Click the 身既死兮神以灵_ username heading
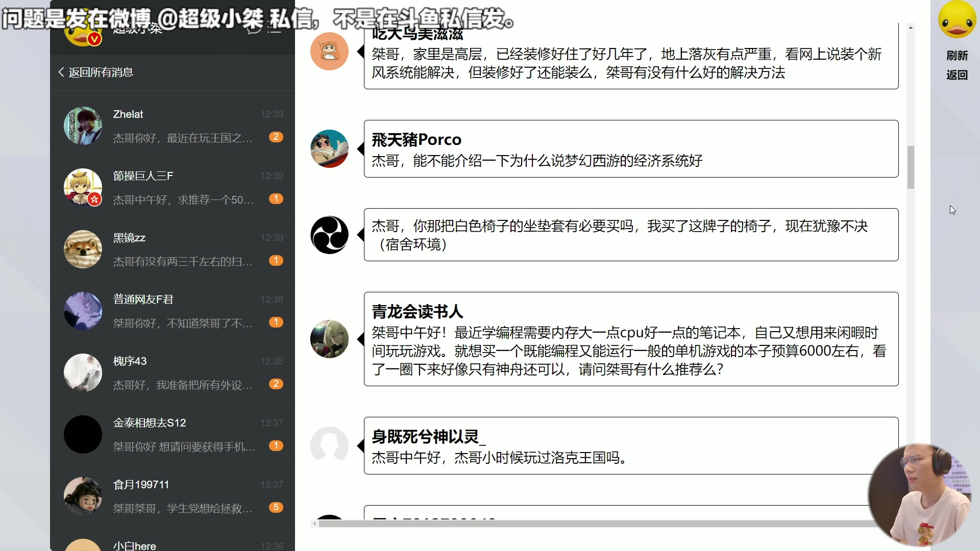 point(429,437)
